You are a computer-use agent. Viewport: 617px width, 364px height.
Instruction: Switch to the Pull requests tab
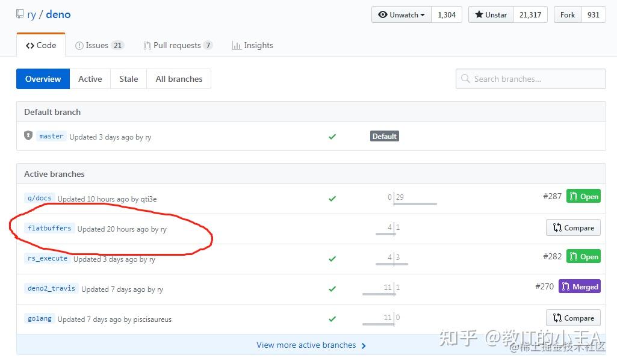click(x=178, y=45)
